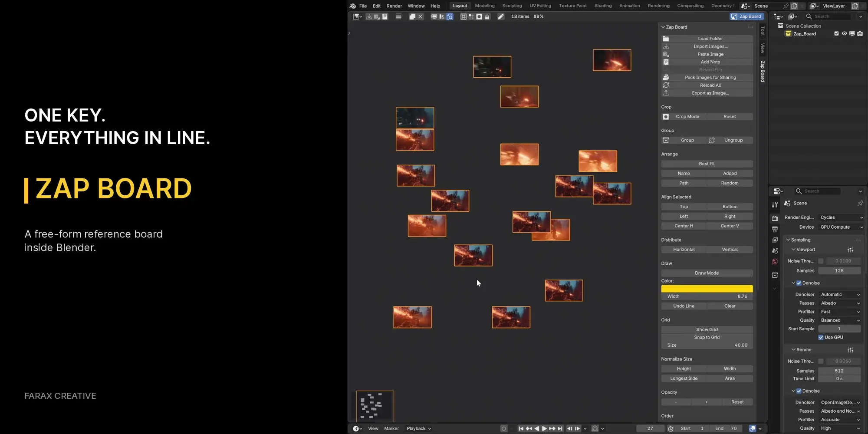The height and width of the screenshot is (434, 868).
Task: Collapse the Sampling panel
Action: click(x=798, y=240)
